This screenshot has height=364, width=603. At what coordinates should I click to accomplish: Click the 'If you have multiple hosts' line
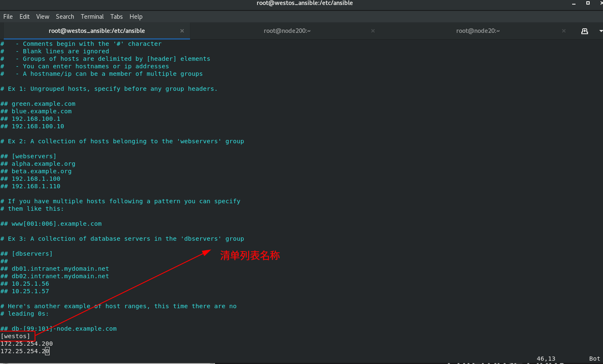[120, 201]
